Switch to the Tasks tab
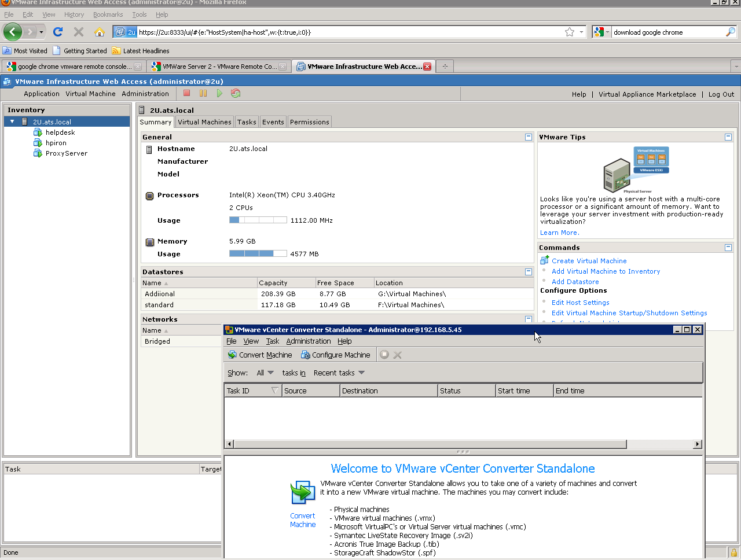 pyautogui.click(x=247, y=122)
